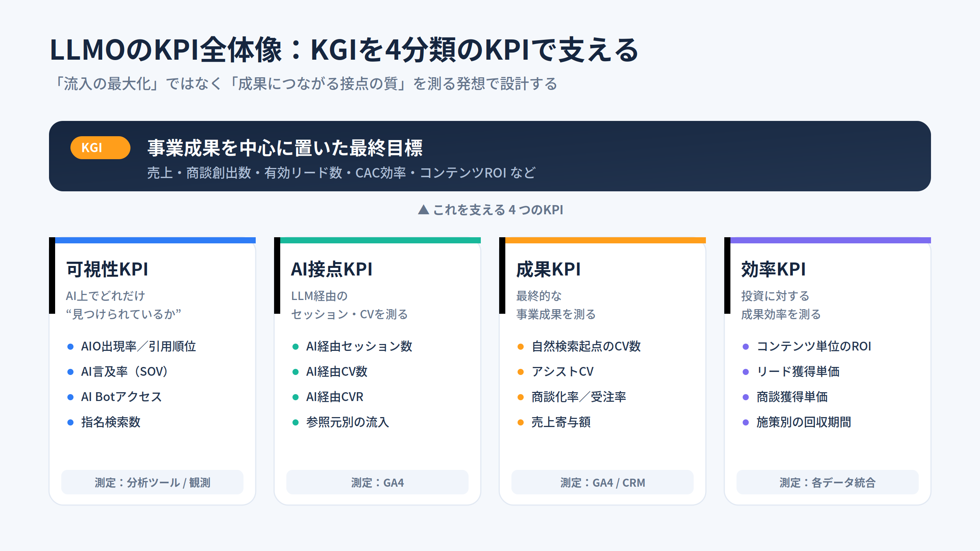The image size is (980, 551).
Task: Click the description セッション・CVを測る
Action: click(x=350, y=314)
